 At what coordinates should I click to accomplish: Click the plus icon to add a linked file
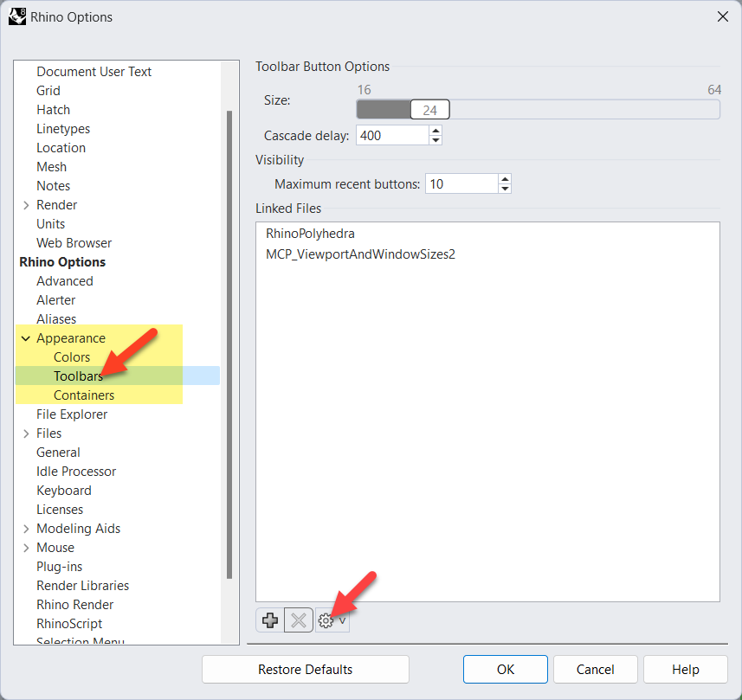(x=270, y=620)
